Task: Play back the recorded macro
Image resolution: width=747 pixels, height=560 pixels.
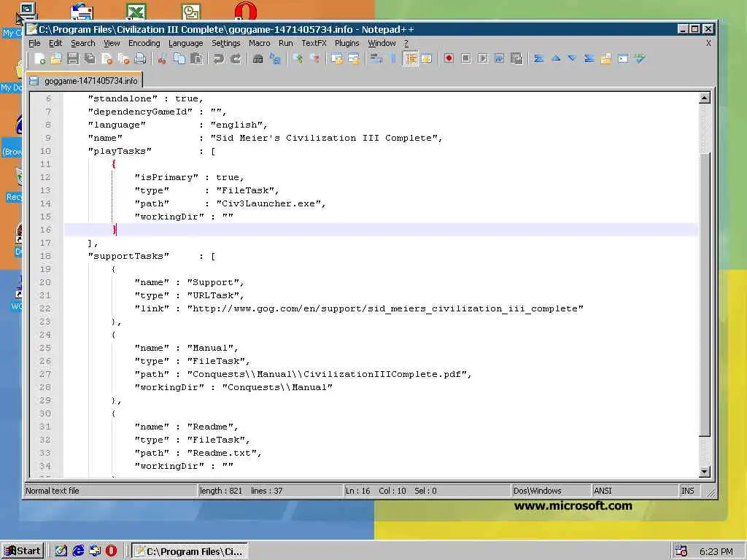Action: (x=483, y=58)
